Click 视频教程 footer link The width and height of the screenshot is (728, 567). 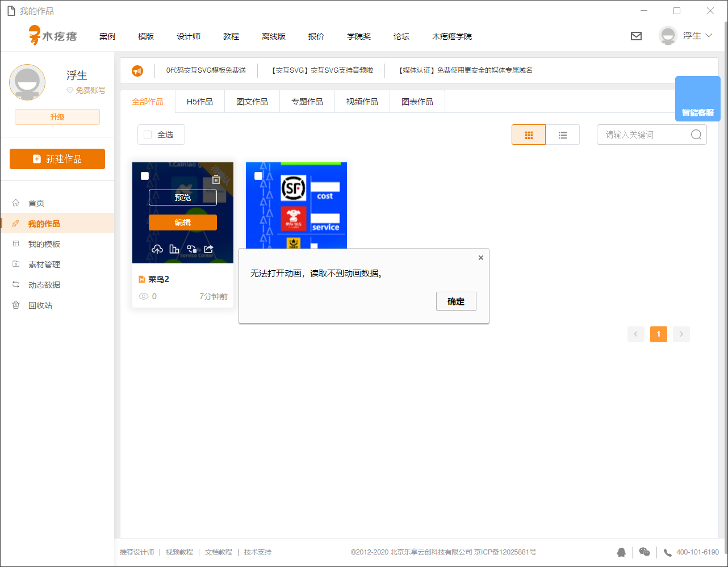pos(179,552)
